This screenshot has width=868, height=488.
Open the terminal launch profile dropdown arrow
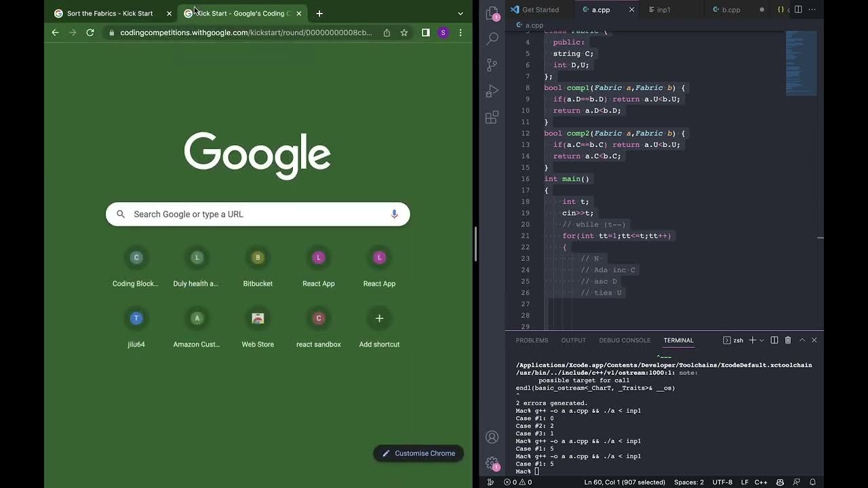coord(762,340)
